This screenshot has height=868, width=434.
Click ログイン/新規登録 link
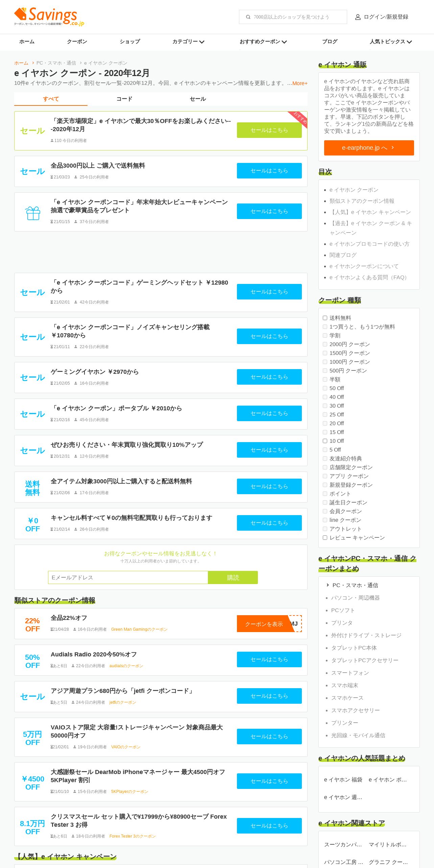tap(386, 17)
